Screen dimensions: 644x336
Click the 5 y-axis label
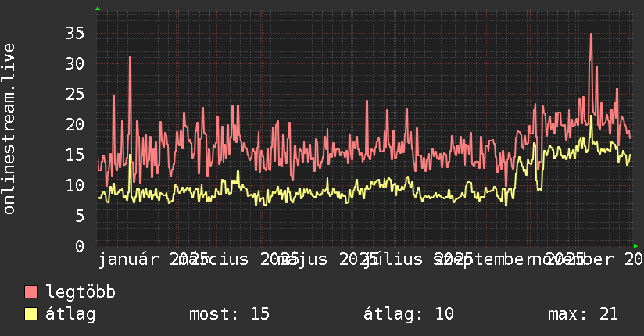point(80,216)
